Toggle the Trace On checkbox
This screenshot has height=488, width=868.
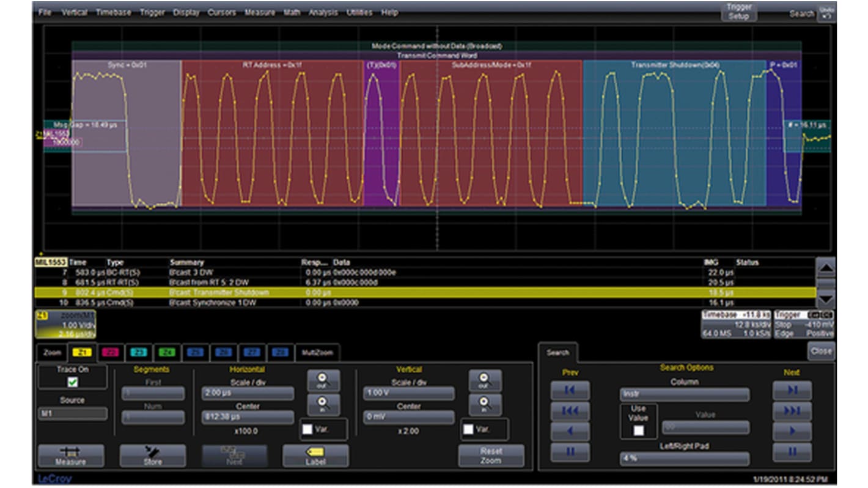tap(73, 382)
